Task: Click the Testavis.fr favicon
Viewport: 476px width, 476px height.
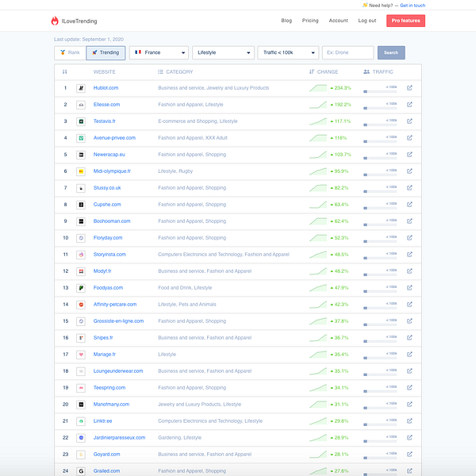Action: tap(81, 121)
